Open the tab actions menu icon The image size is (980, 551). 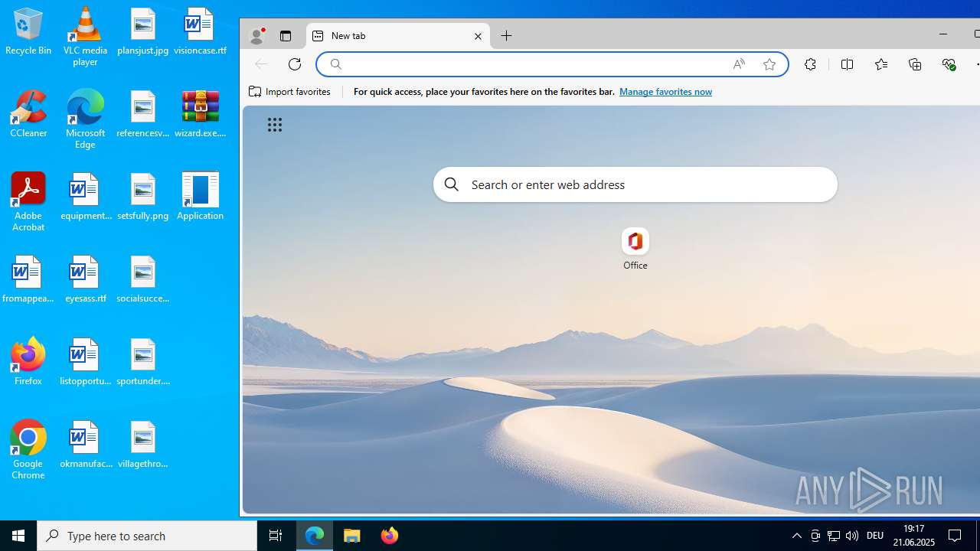coord(286,36)
